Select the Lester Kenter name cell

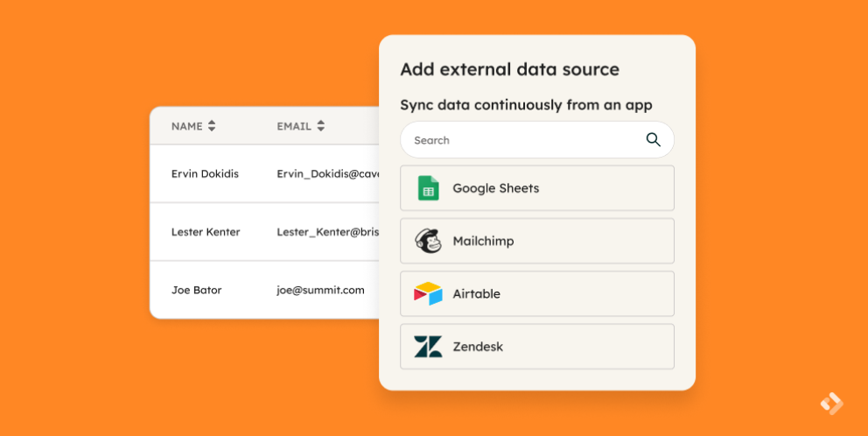(206, 232)
